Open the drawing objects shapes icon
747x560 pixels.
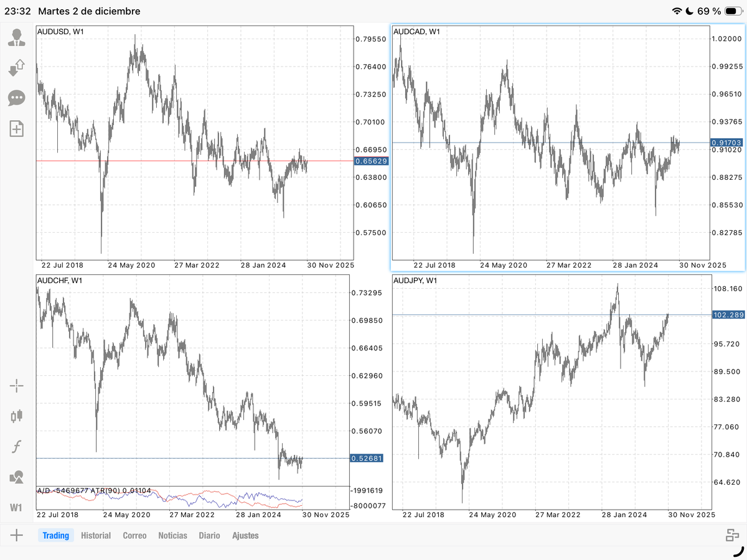point(17,477)
